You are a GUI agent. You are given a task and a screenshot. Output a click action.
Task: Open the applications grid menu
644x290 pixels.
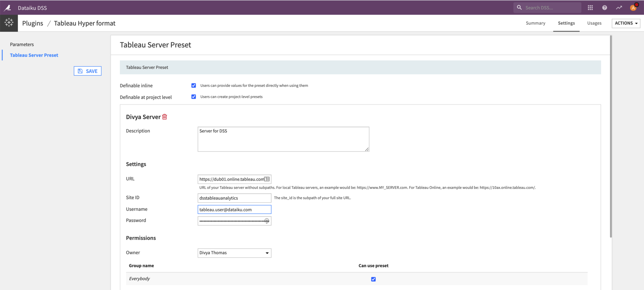click(x=590, y=8)
